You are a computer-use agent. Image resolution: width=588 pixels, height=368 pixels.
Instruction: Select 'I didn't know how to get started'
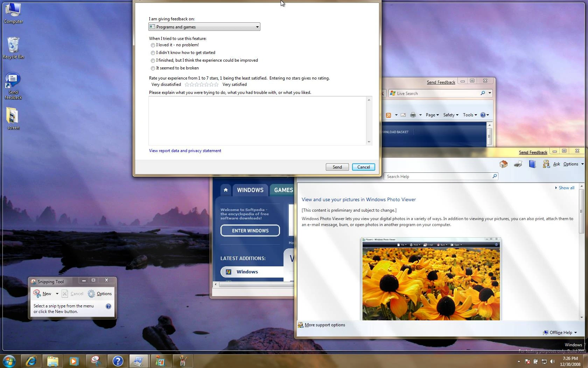pyautogui.click(x=153, y=53)
